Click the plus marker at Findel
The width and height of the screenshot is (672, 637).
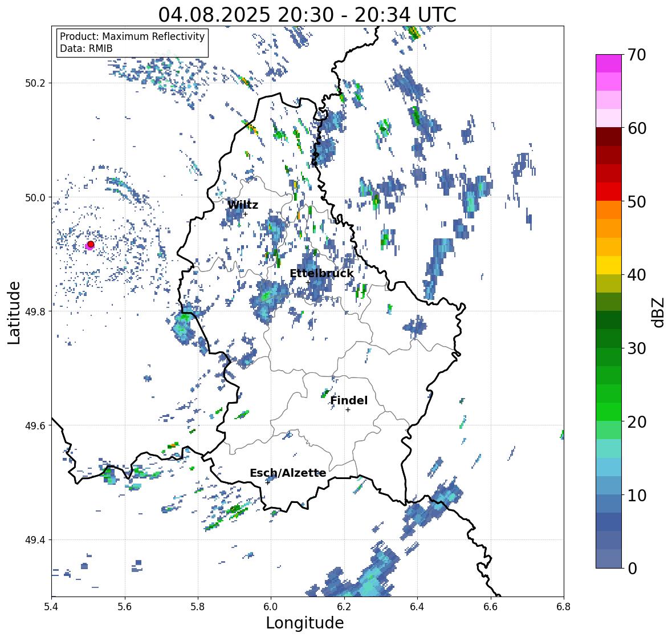348,410
